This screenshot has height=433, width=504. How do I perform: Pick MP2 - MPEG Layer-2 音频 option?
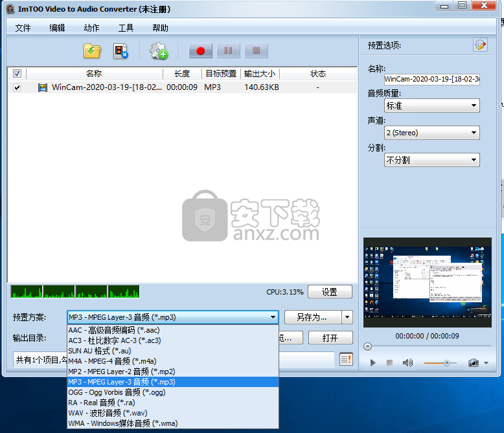point(173,372)
